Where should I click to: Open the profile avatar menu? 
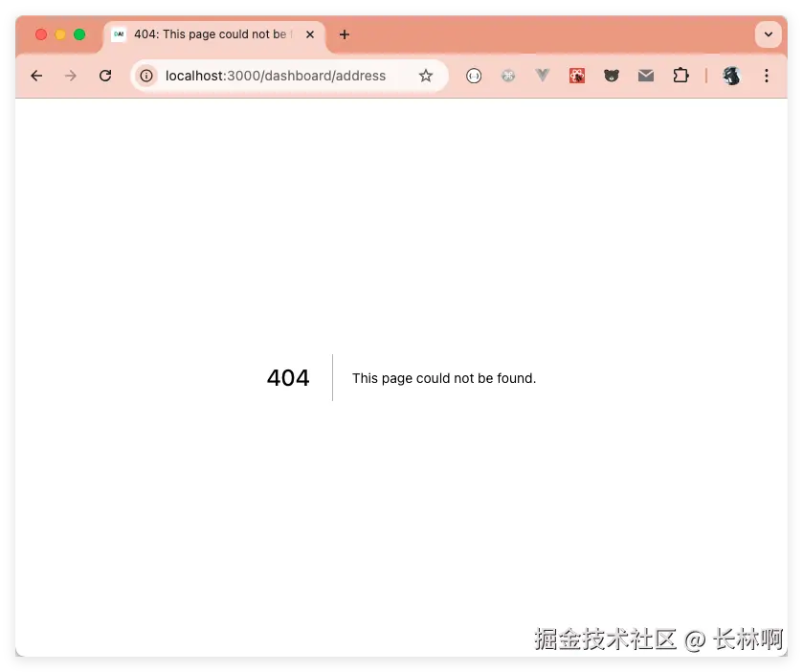pos(732,76)
